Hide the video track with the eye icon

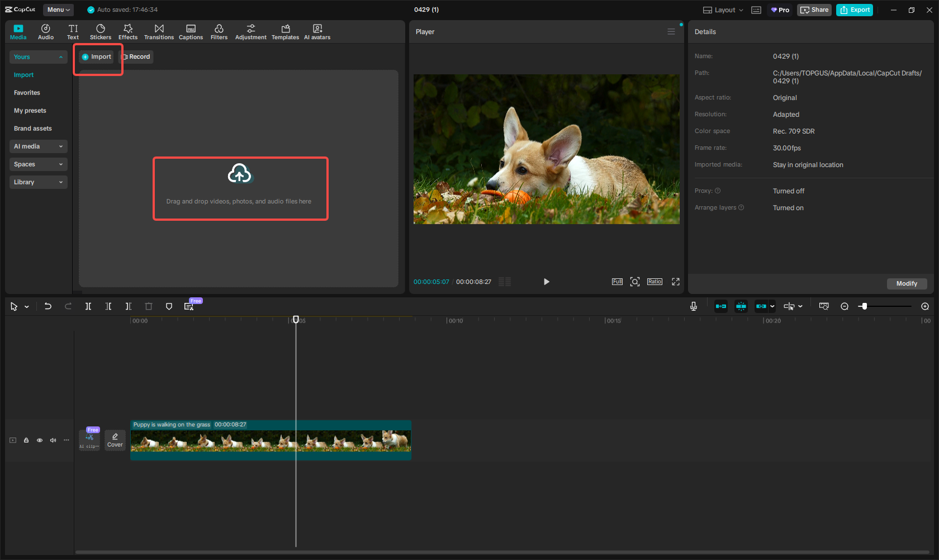click(40, 440)
